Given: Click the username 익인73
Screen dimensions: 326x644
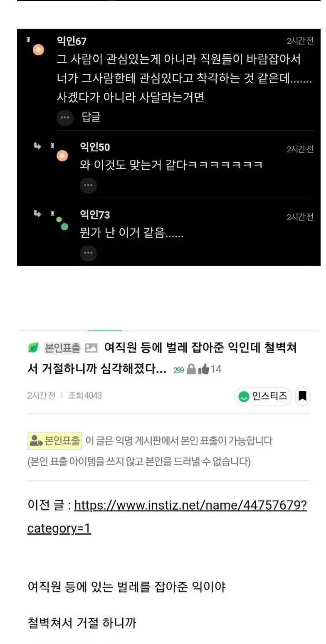Looking at the screenshot, I should coord(95,215).
